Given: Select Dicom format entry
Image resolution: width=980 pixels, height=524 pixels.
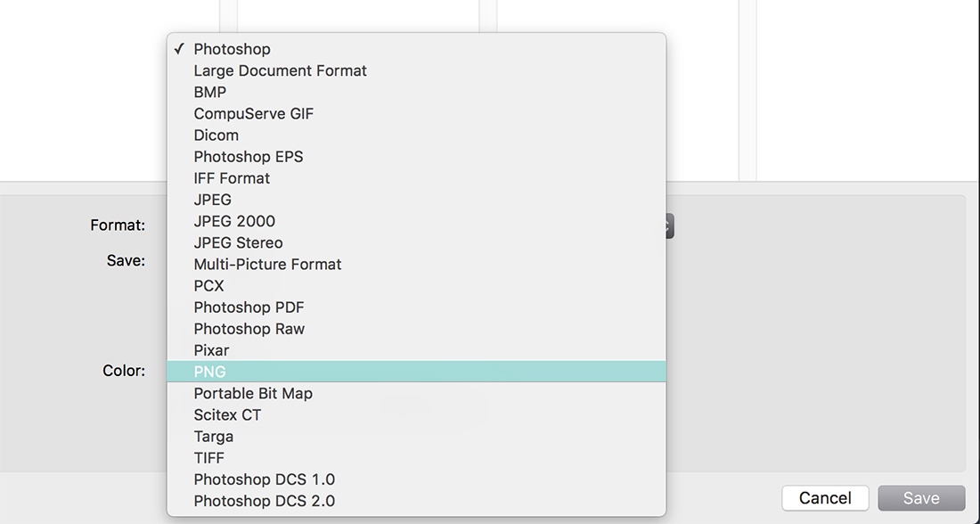Looking at the screenshot, I should coord(416,135).
